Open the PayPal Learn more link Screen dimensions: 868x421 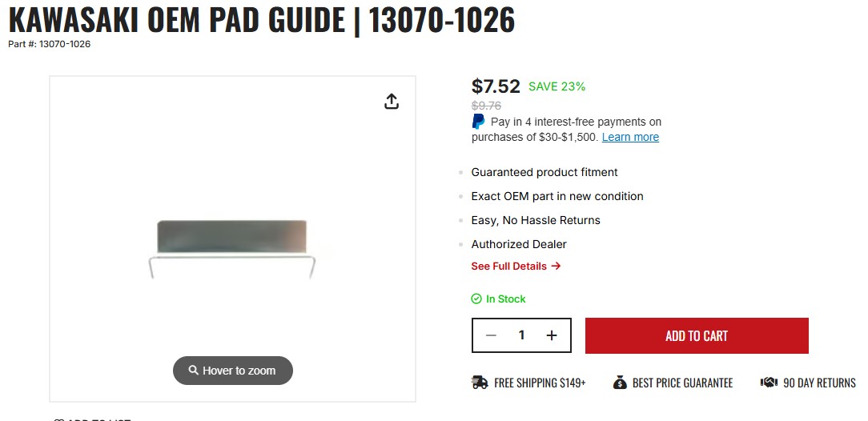tap(630, 137)
